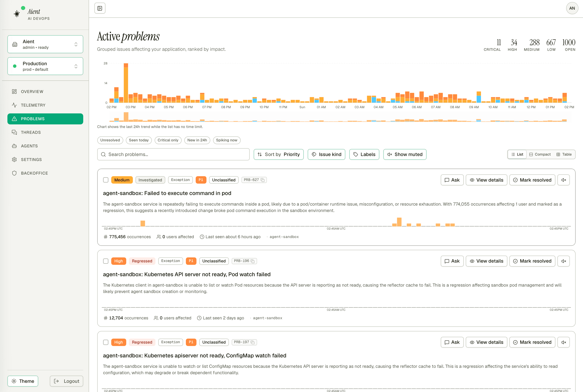Click the Investigated badge on PRB-627
Screen dimensions: 583x392
[150, 180]
